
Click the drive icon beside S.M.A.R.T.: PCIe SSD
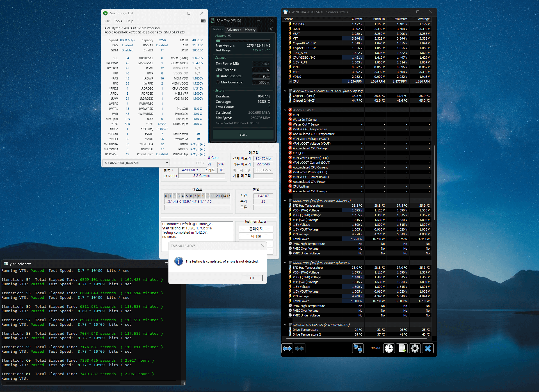coord(290,325)
